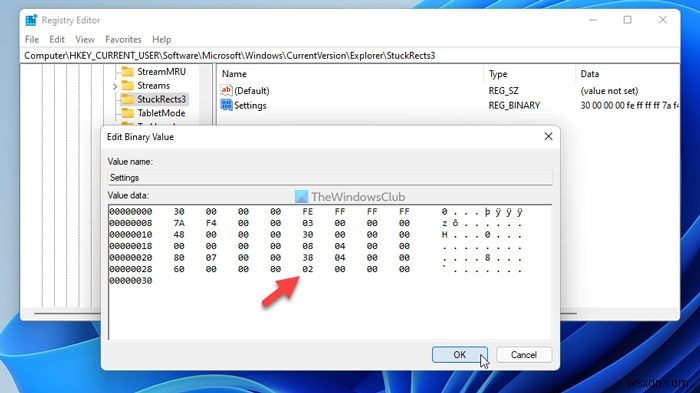
Task: Click hex byte 48 in row 00000010
Action: [179, 235]
